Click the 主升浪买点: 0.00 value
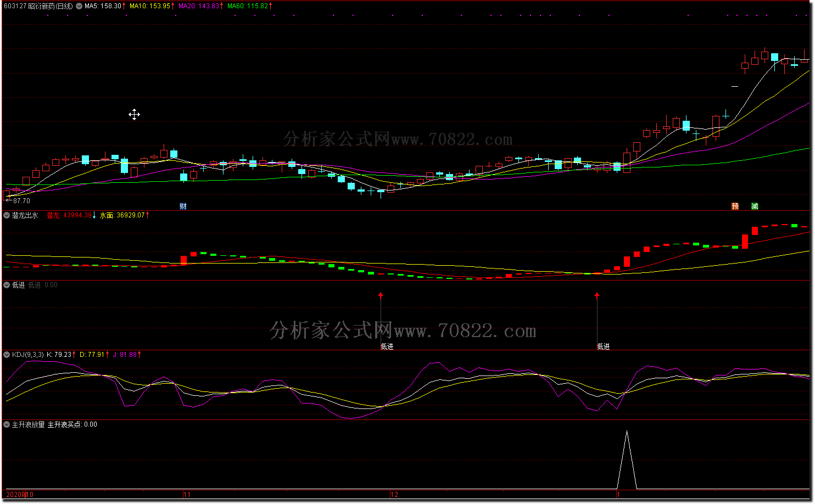The image size is (815, 504). 72,424
